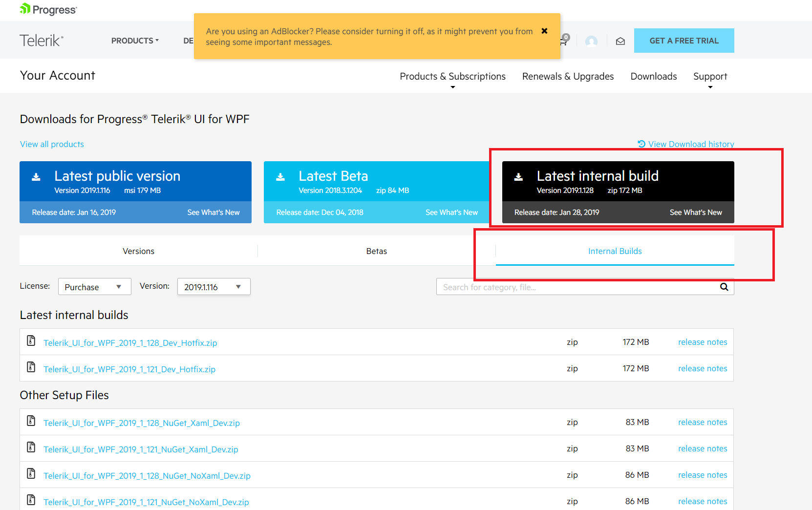Click 'Release date: Dec 04, 2018' text
This screenshot has height=510, width=812.
[x=320, y=212]
